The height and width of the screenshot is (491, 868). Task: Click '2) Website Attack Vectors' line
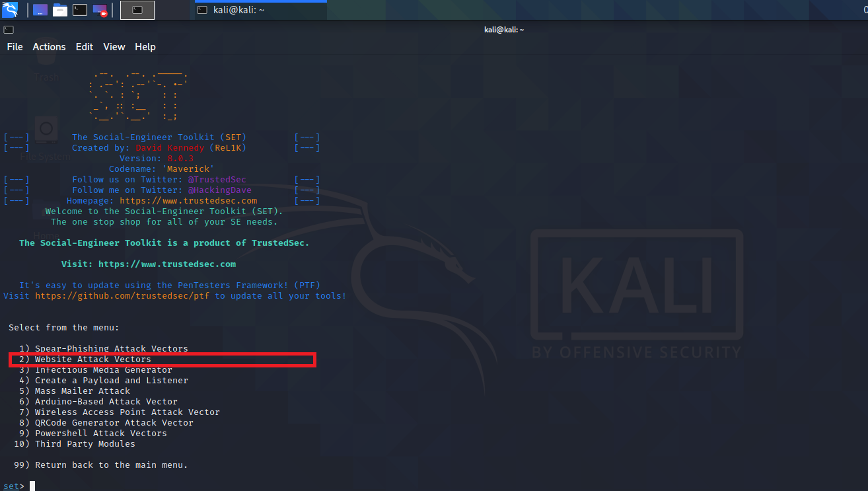click(x=85, y=359)
